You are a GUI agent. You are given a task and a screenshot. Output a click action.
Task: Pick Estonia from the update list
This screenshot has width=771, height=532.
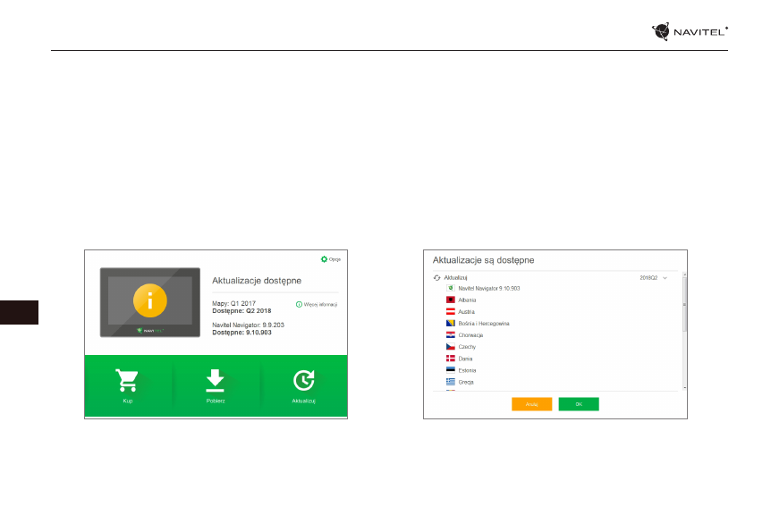point(467,370)
